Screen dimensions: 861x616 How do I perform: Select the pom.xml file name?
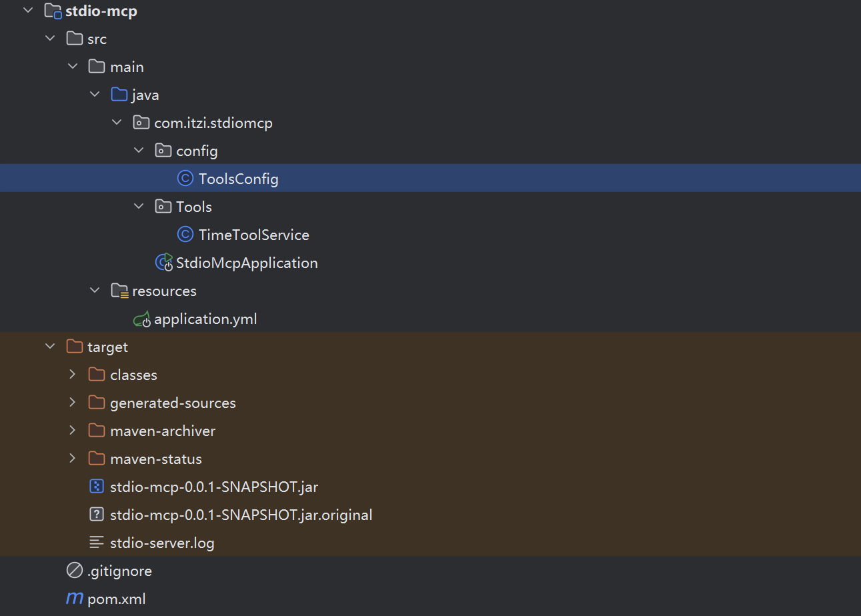tap(117, 599)
